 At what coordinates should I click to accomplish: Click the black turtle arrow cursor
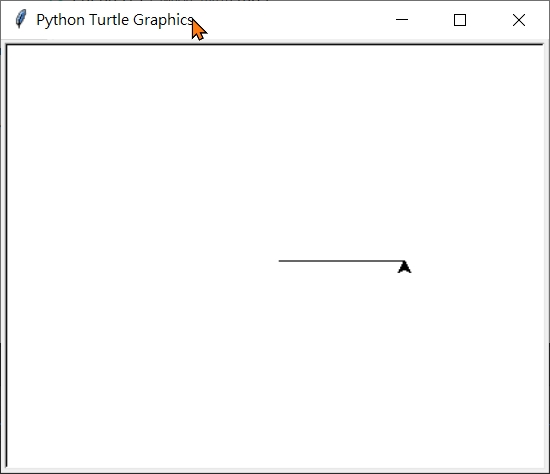(x=404, y=267)
